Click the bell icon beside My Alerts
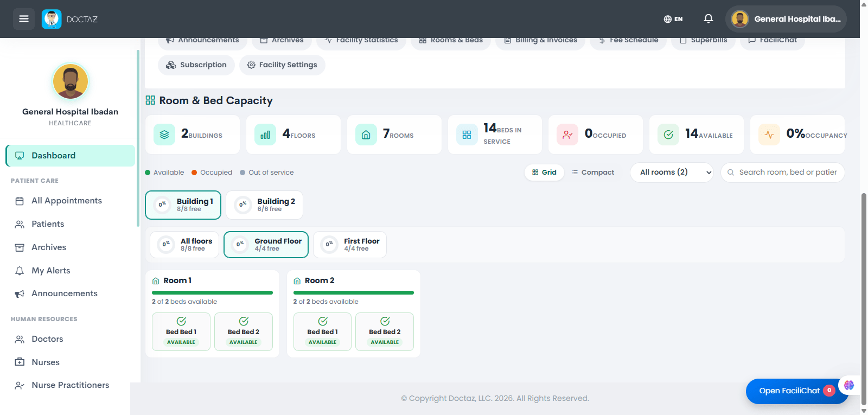Image resolution: width=868 pixels, height=415 pixels. 20,271
